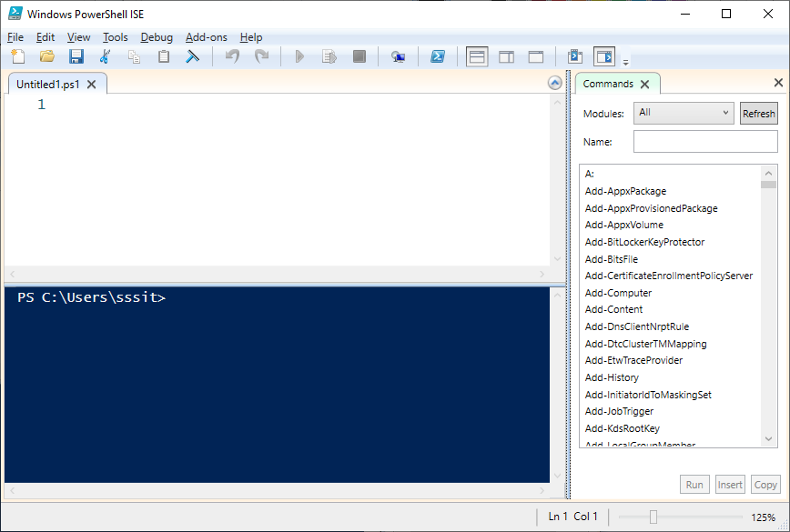Open the Edit menu

point(46,37)
